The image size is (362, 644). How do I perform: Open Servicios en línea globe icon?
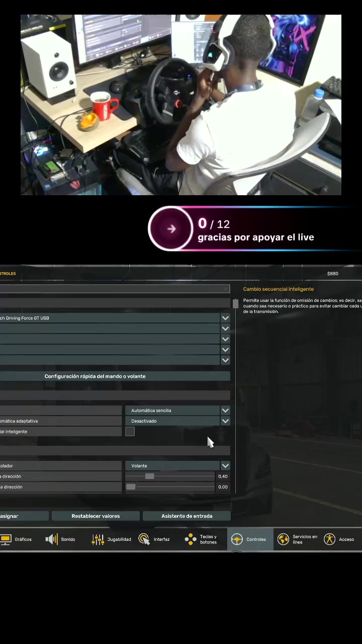coord(283,539)
